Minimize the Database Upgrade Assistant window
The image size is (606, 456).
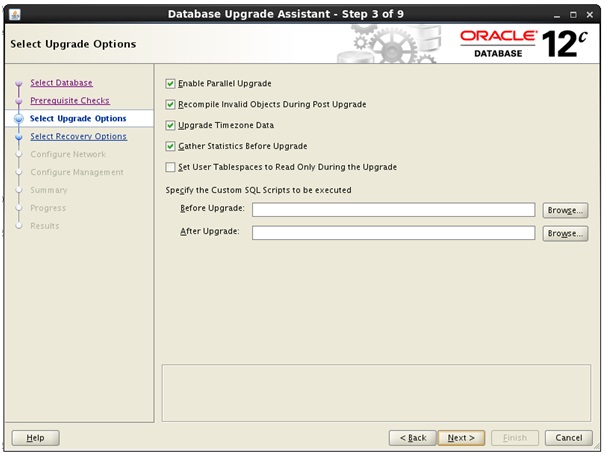[553, 14]
